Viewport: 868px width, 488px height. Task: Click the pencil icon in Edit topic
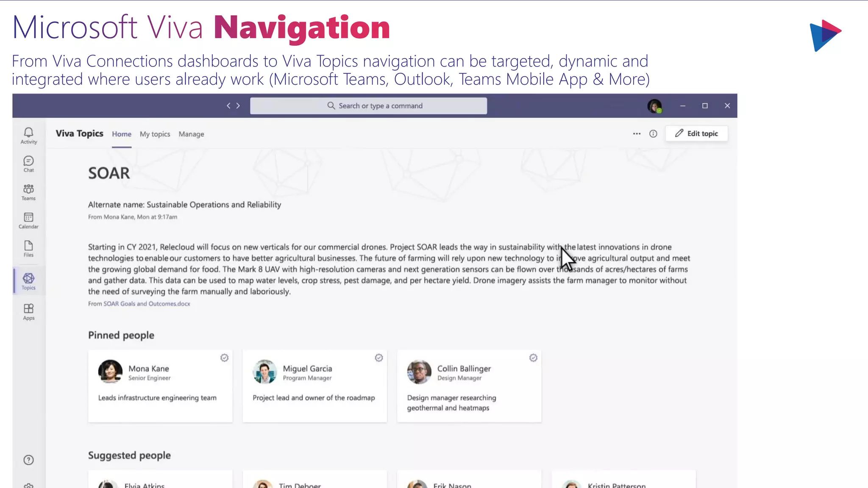679,133
